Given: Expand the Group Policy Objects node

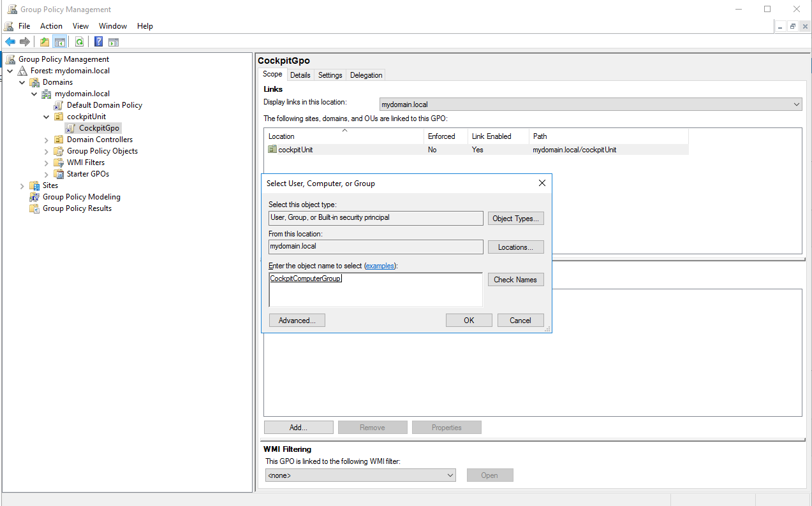Looking at the screenshot, I should tap(47, 151).
